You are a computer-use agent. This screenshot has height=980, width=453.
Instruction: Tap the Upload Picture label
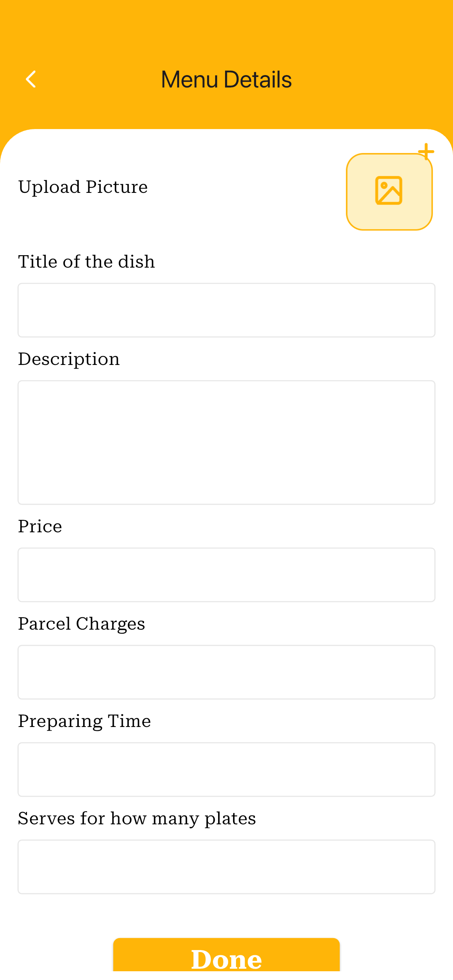point(83,187)
